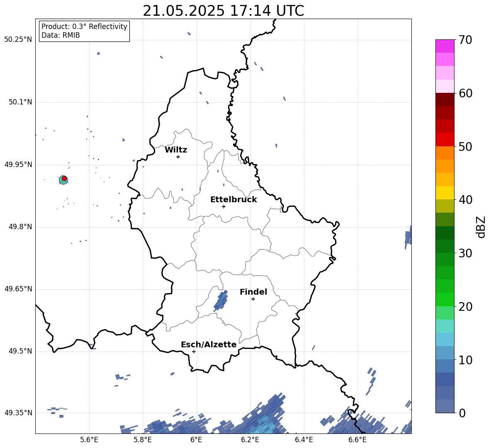The height and width of the screenshot is (448, 491).
Task: Click the 49.8°N latitude label
Action: click(20, 227)
